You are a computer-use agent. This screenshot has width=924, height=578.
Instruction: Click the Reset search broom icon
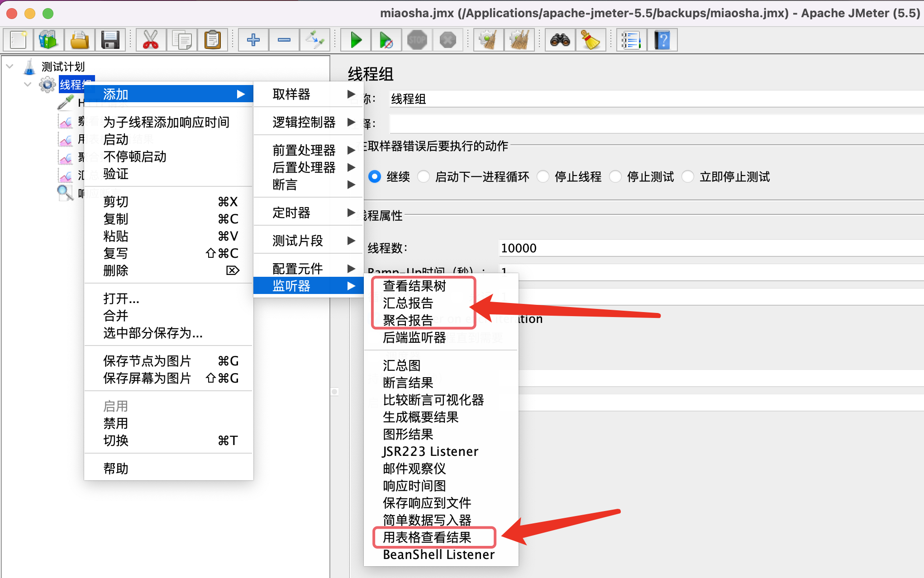[x=591, y=40]
